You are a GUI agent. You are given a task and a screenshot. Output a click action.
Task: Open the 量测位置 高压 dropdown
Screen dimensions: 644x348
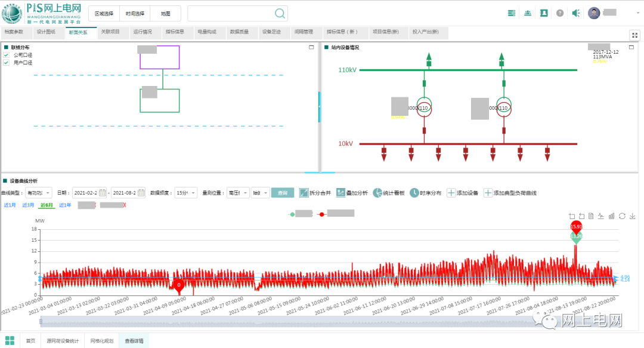pos(238,193)
